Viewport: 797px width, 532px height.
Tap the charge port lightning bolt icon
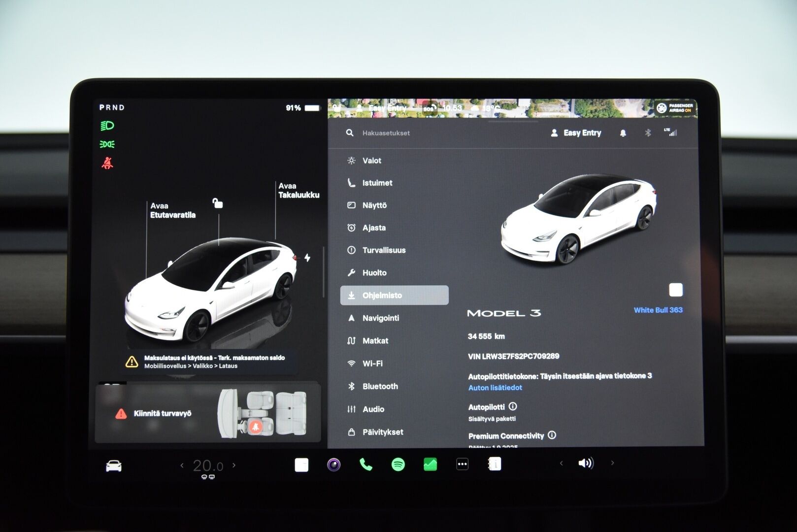click(x=307, y=258)
